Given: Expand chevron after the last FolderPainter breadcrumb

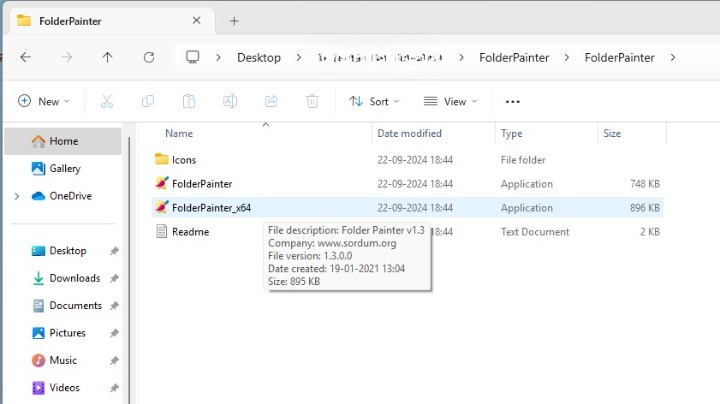Looking at the screenshot, I should [673, 57].
